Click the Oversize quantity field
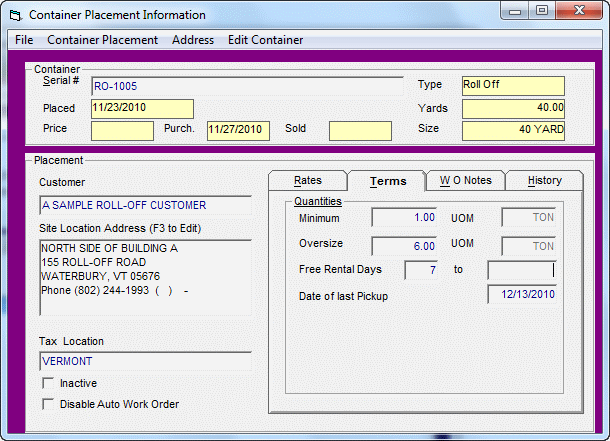This screenshot has height=441, width=610. 405,246
